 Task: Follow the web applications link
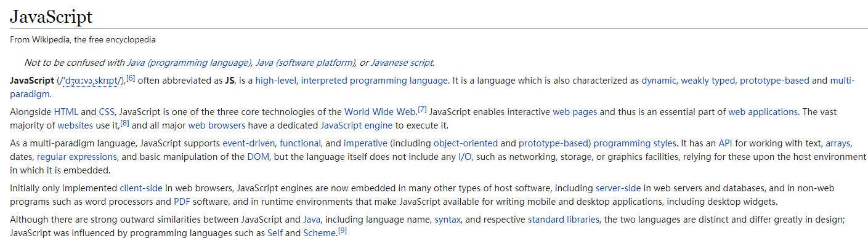[763, 112]
